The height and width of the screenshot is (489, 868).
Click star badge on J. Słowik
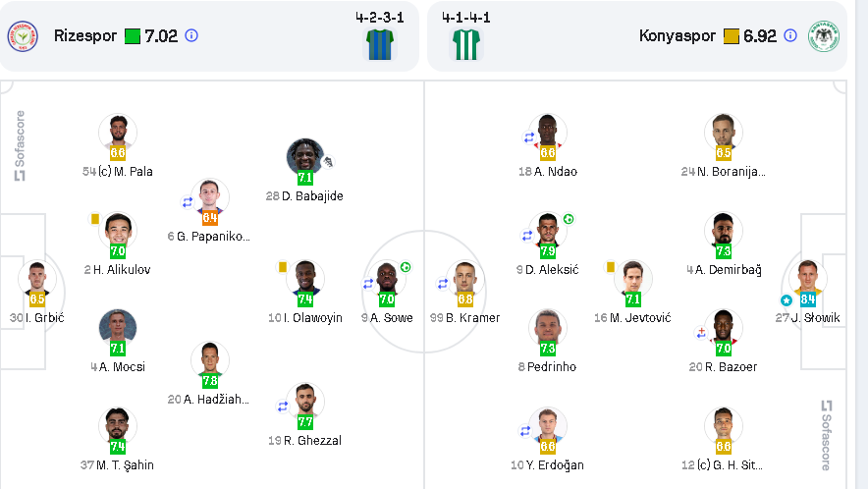click(787, 299)
